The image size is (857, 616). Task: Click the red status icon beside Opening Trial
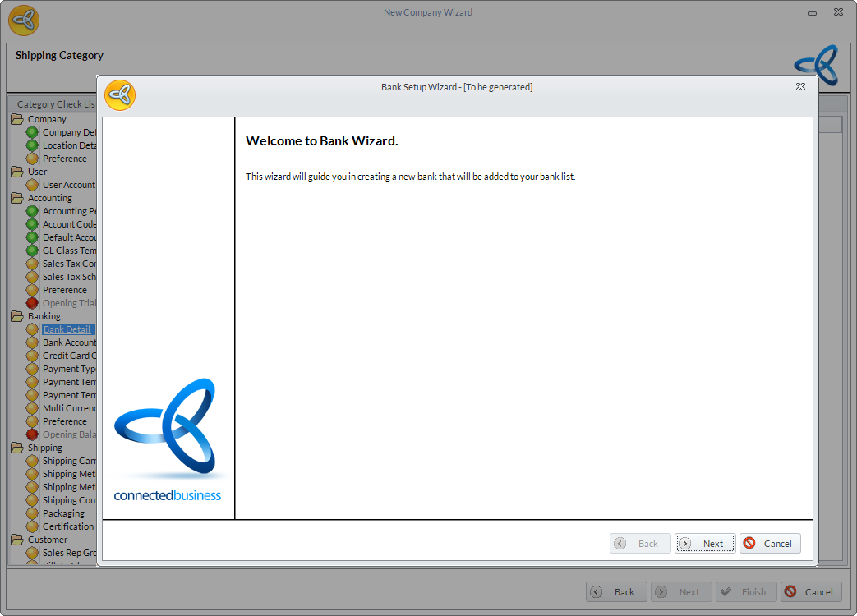32,303
